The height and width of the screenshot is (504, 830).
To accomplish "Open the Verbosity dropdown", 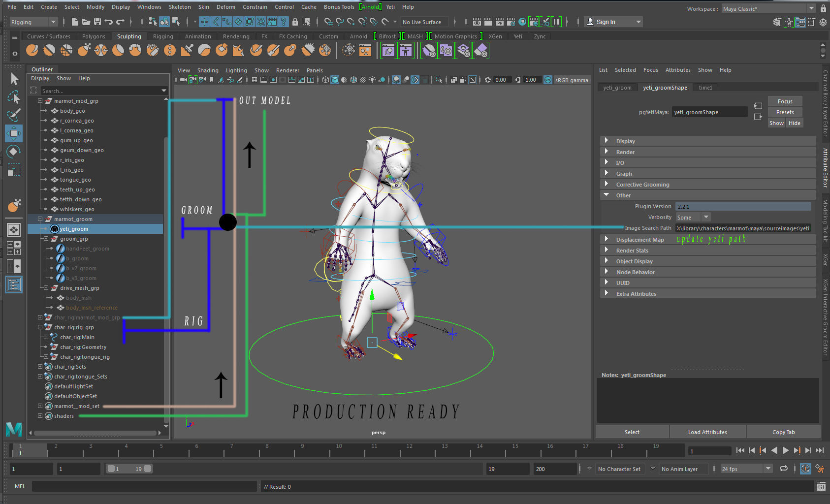I will (x=693, y=217).
